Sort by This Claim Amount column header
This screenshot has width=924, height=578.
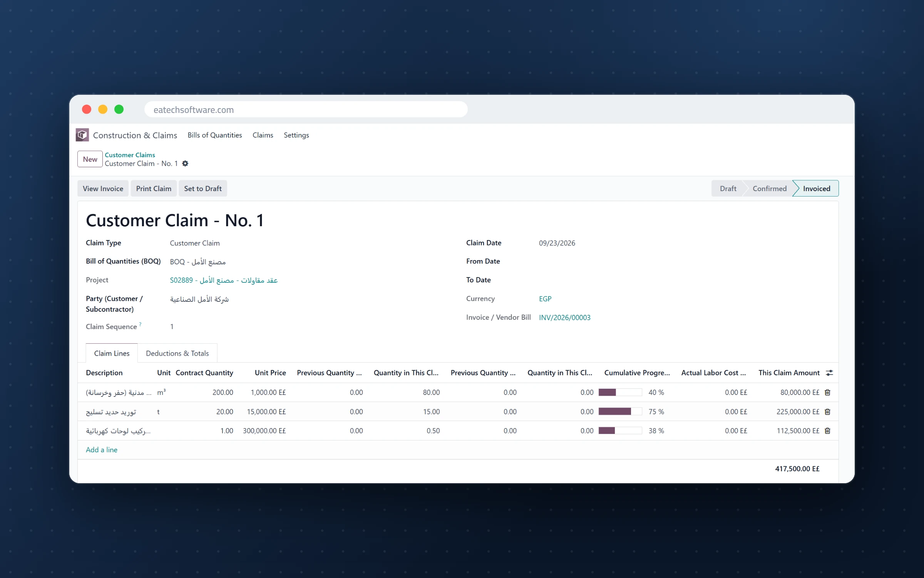pyautogui.click(x=789, y=373)
